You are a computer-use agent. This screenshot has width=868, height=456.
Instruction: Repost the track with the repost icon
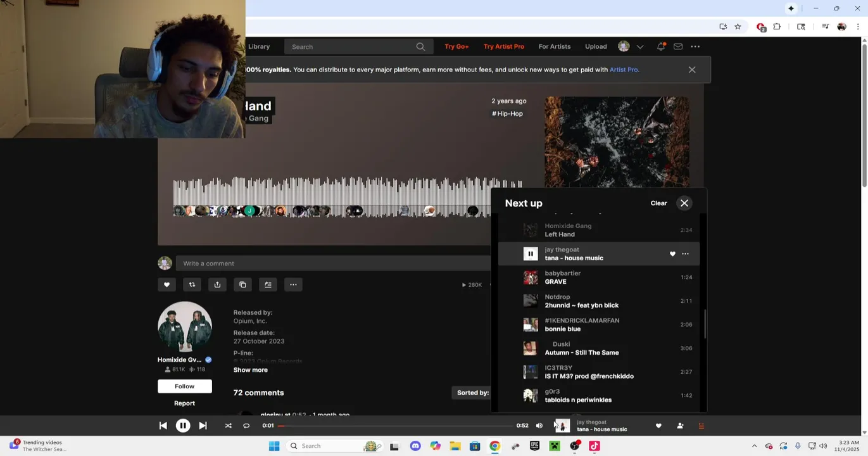(x=192, y=284)
